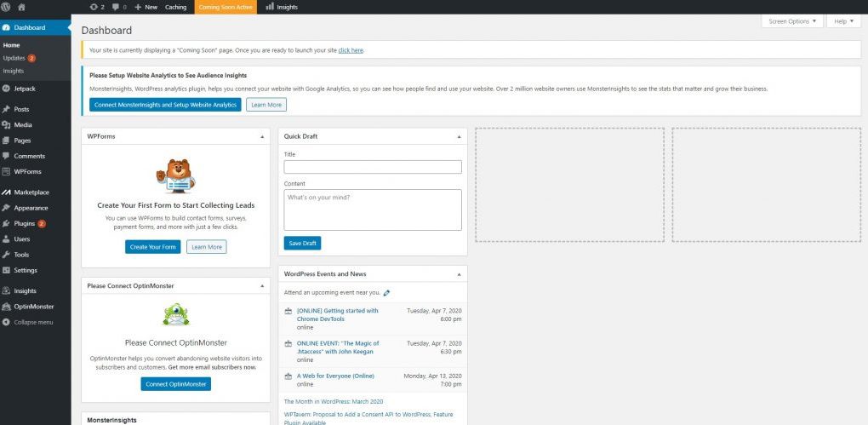Open the Caching menu in admin bar
Image resolution: width=868 pixels, height=425 pixels.
175,7
